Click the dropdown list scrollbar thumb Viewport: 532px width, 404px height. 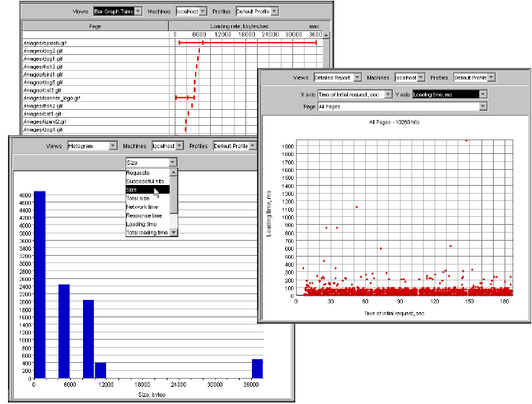(173, 195)
